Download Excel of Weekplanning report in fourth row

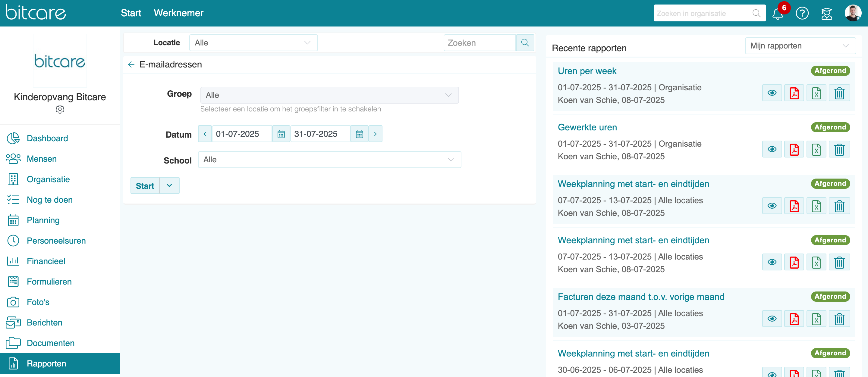pos(816,262)
